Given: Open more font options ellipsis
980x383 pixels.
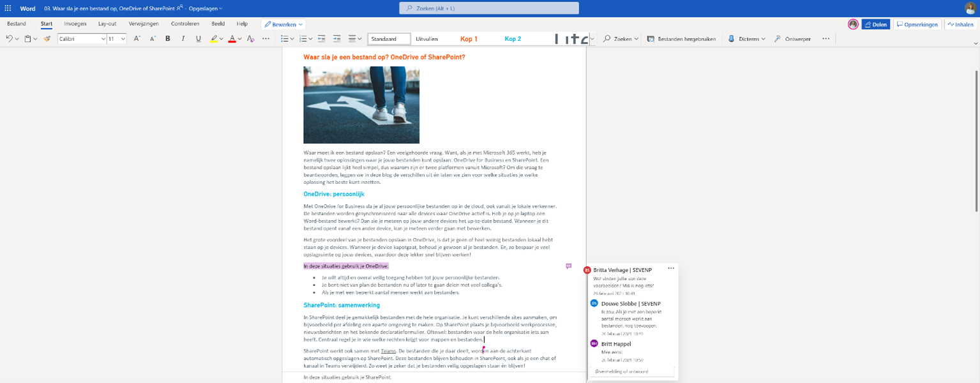Looking at the screenshot, I should 266,39.
